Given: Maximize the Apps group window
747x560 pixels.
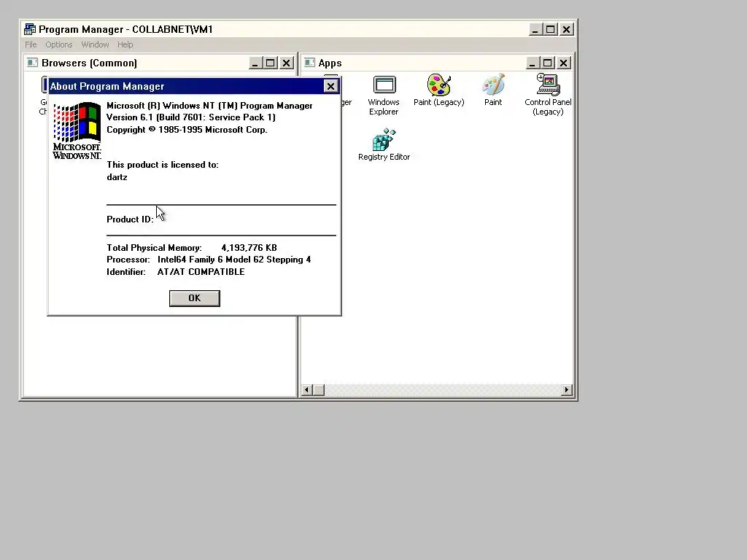Looking at the screenshot, I should pos(547,63).
